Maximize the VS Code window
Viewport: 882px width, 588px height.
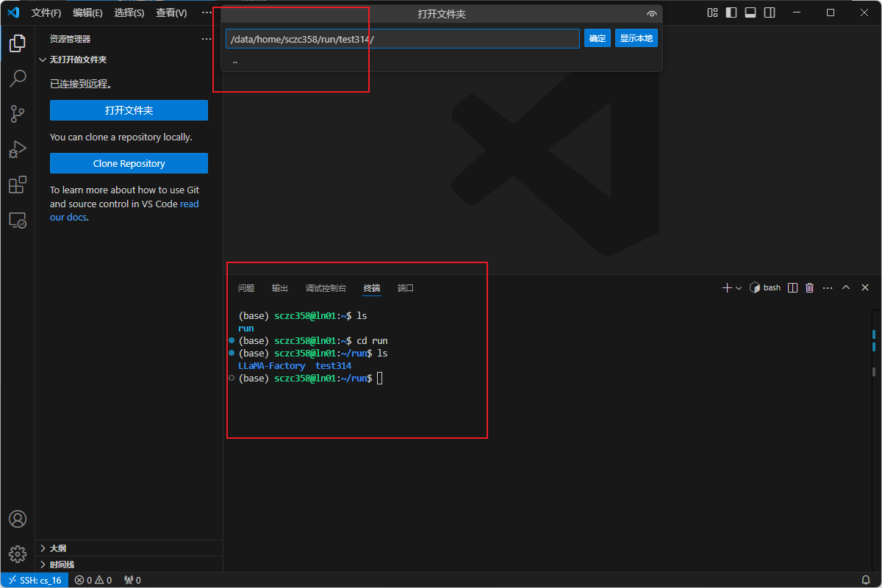click(x=831, y=12)
